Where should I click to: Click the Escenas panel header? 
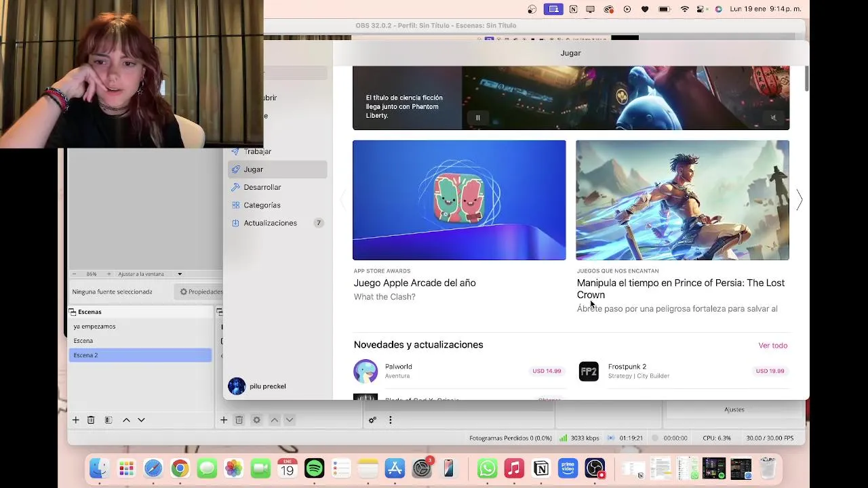pyautogui.click(x=140, y=312)
